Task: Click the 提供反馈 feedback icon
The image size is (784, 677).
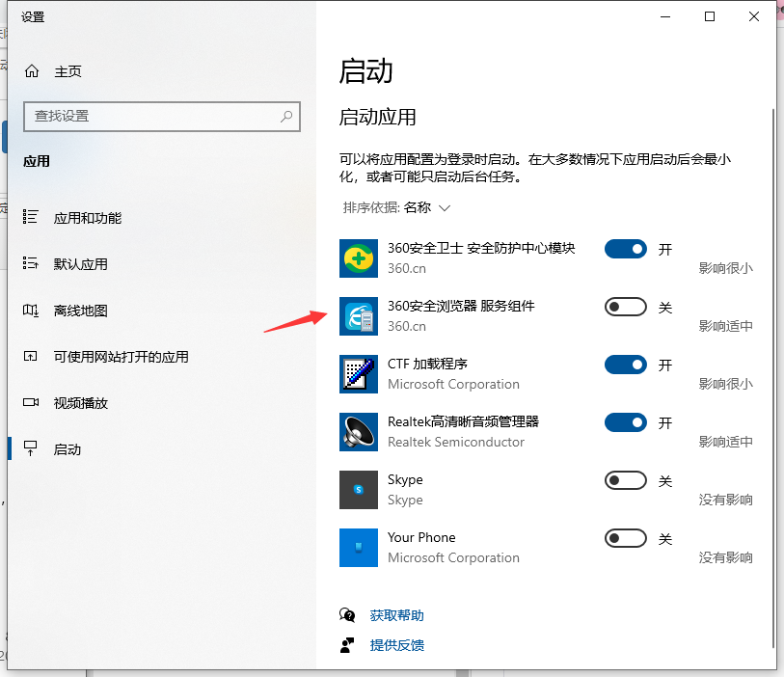Action: [347, 644]
